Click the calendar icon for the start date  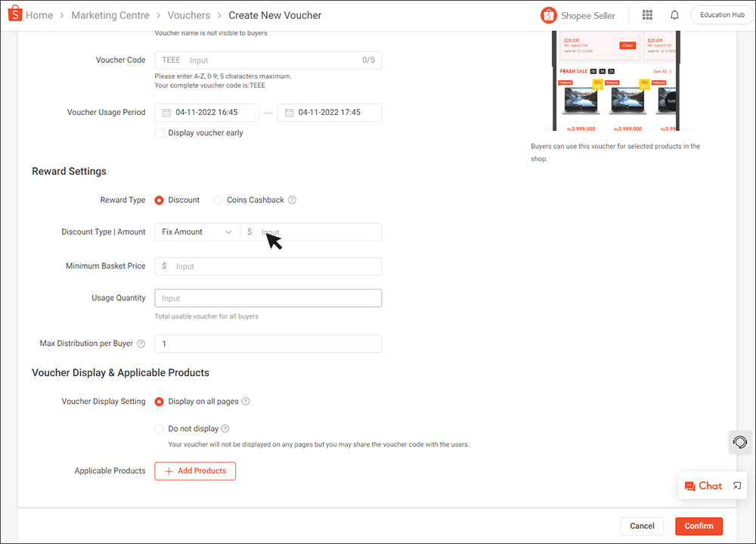tap(167, 112)
